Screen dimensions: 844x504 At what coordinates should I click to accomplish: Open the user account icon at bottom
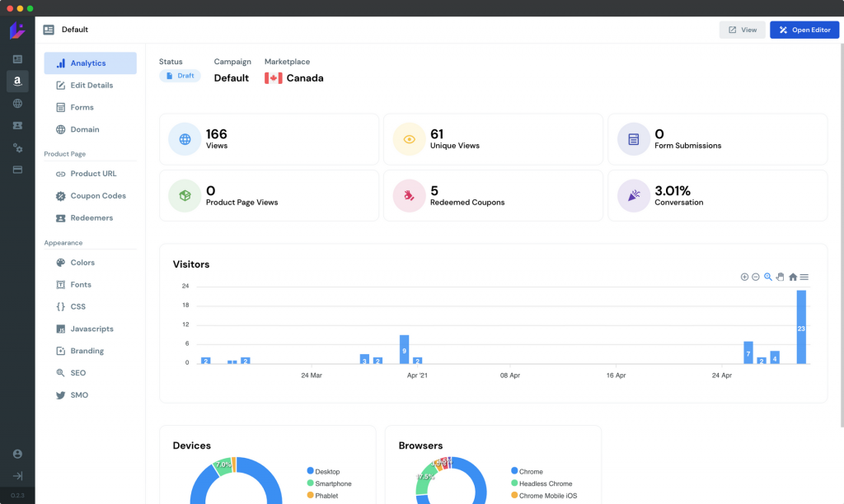[17, 454]
